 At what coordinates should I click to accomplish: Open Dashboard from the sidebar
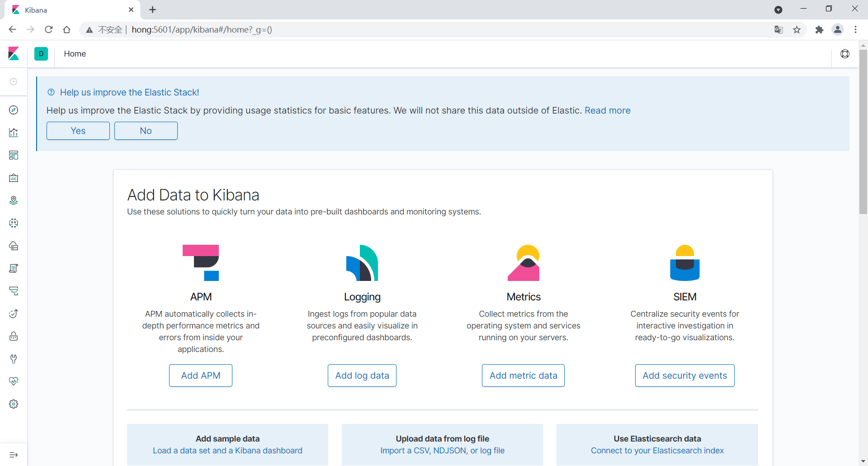click(x=14, y=155)
